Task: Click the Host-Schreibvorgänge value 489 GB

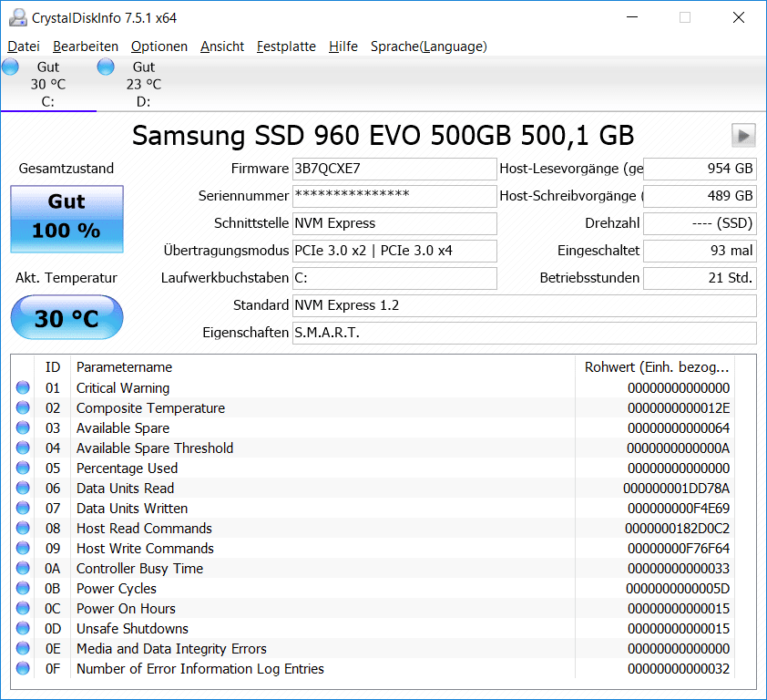Action: click(x=700, y=196)
